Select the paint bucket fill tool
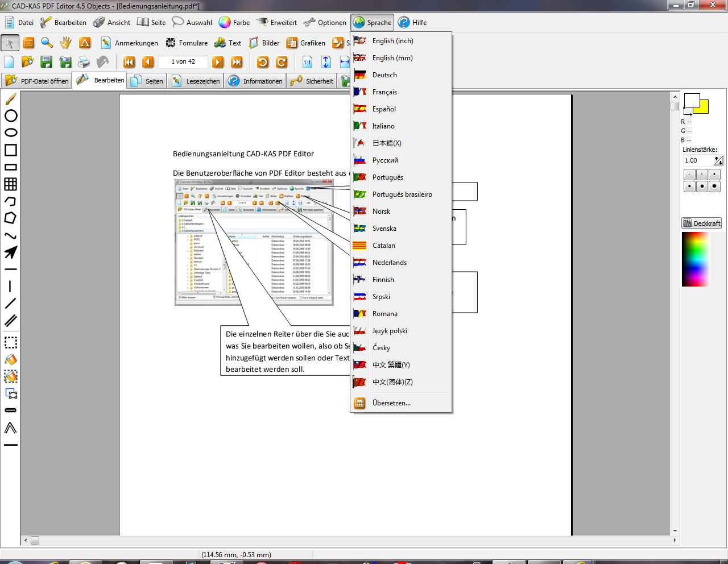Image resolution: width=728 pixels, height=564 pixels. pos(11,359)
